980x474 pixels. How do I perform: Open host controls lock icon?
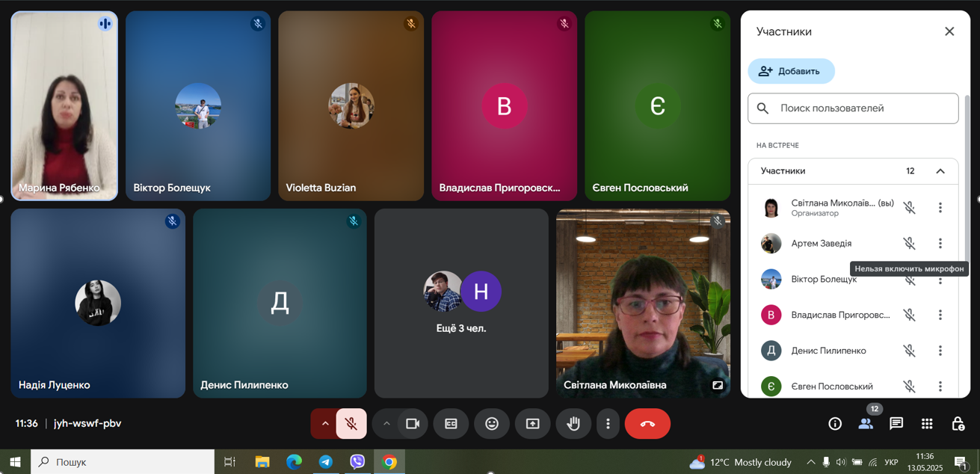(958, 424)
